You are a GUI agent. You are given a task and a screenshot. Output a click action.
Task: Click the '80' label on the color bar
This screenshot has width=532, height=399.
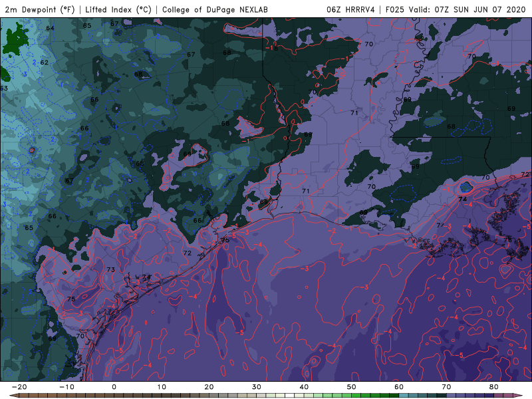coord(494,387)
